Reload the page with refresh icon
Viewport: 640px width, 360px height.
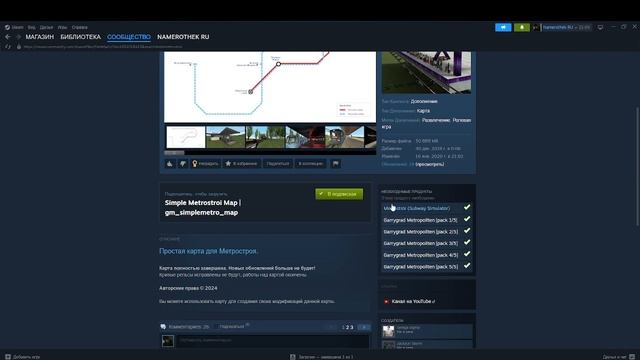[x=8, y=47]
